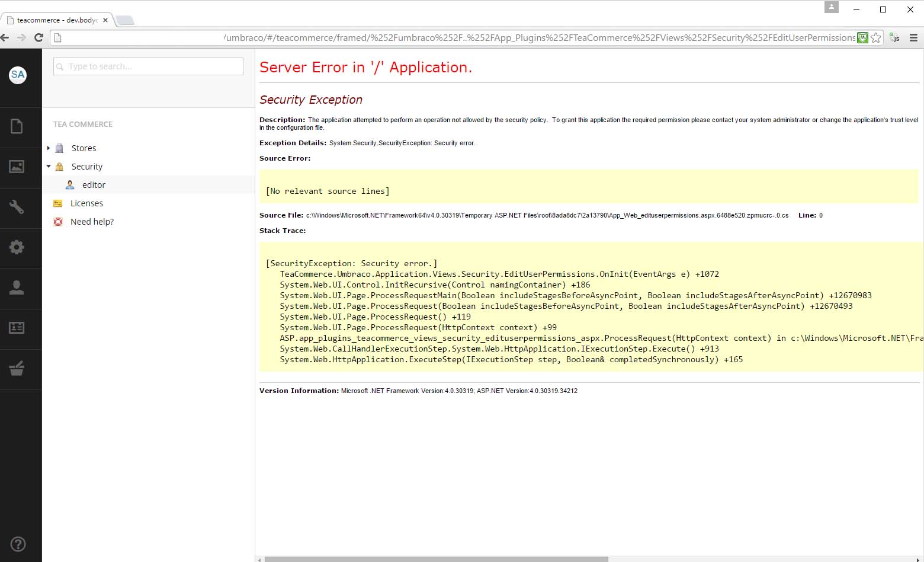Click the search magnifier icon
The height and width of the screenshot is (562, 924).
(60, 66)
